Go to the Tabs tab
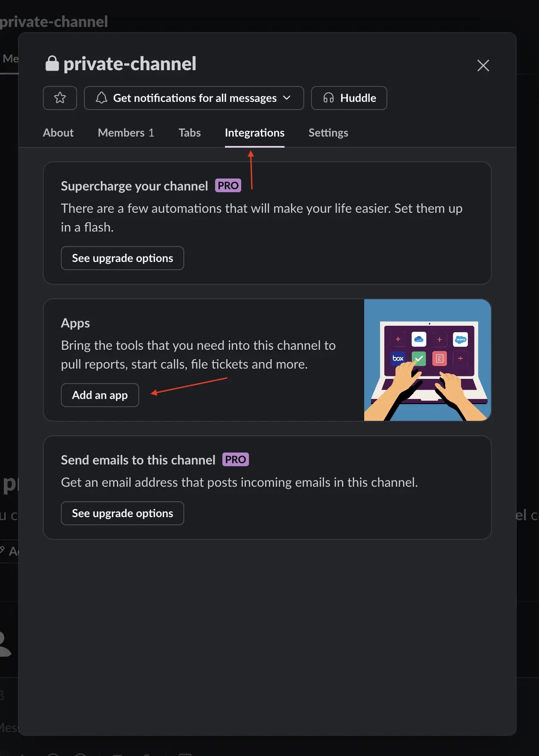This screenshot has width=539, height=756. pos(189,133)
